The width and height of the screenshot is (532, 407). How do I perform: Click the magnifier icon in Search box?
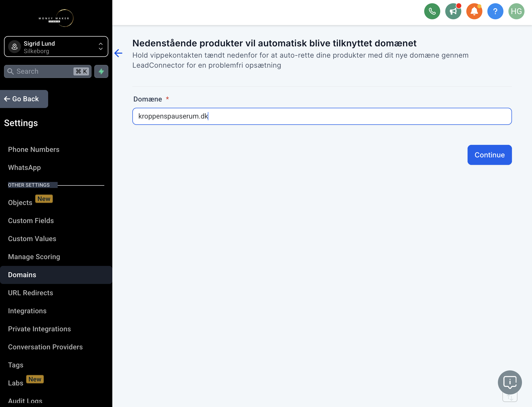click(x=10, y=71)
